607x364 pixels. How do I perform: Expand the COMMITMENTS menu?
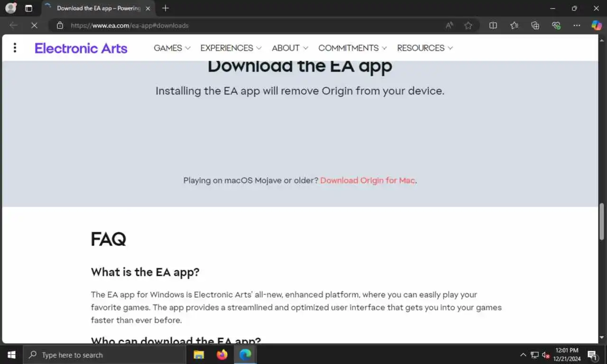[352, 48]
